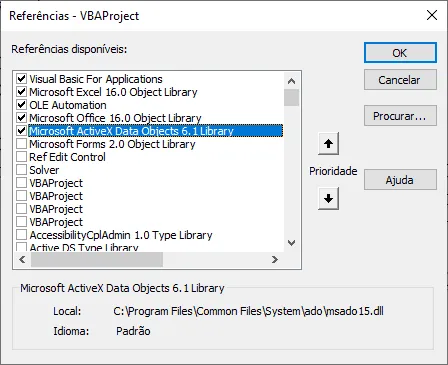Viewport: 448px width, 365px height.
Task: Open the Ajuda help button
Action: 400,180
